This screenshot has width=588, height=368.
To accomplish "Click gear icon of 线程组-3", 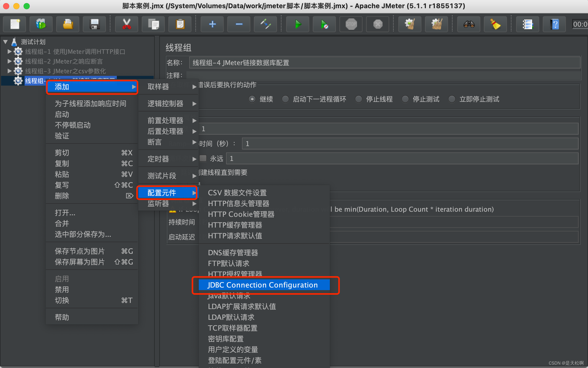I will click(x=18, y=71).
